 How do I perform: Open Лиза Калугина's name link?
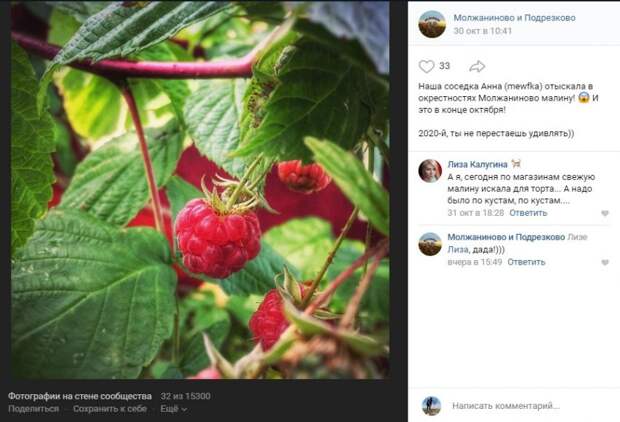coord(477,164)
